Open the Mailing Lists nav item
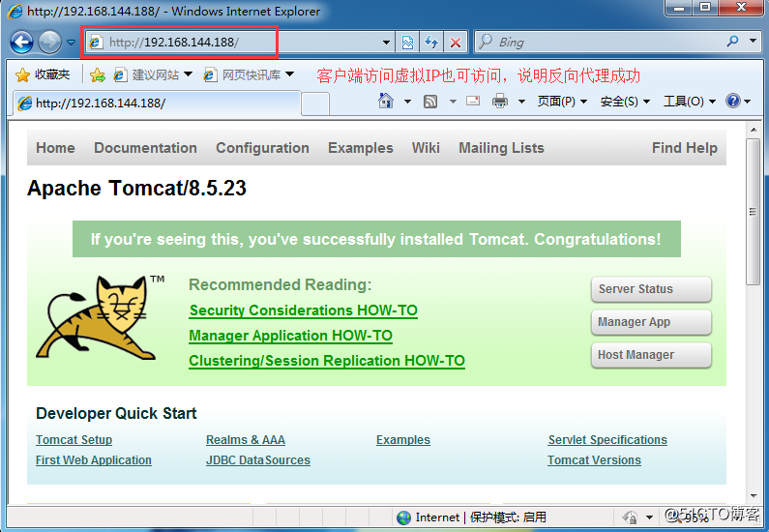 [501, 148]
